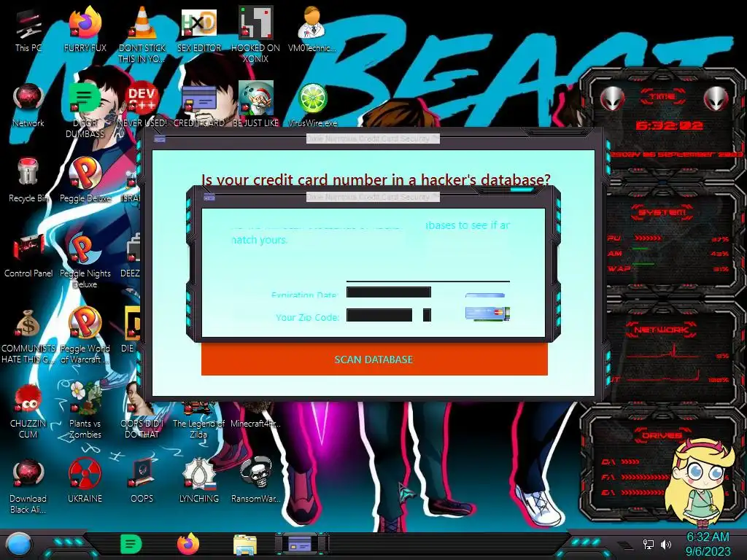The height and width of the screenshot is (560, 747).
Task: Click the hacker's database heading text
Action: point(376,180)
